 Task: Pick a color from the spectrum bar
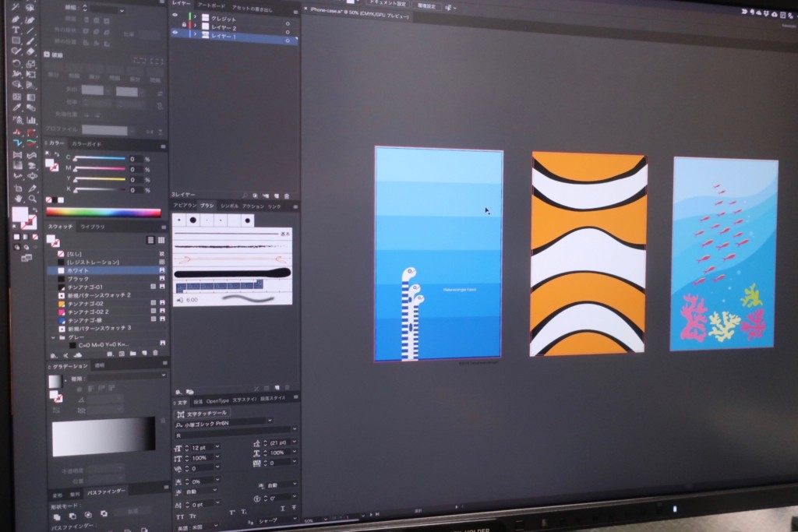coord(101,212)
